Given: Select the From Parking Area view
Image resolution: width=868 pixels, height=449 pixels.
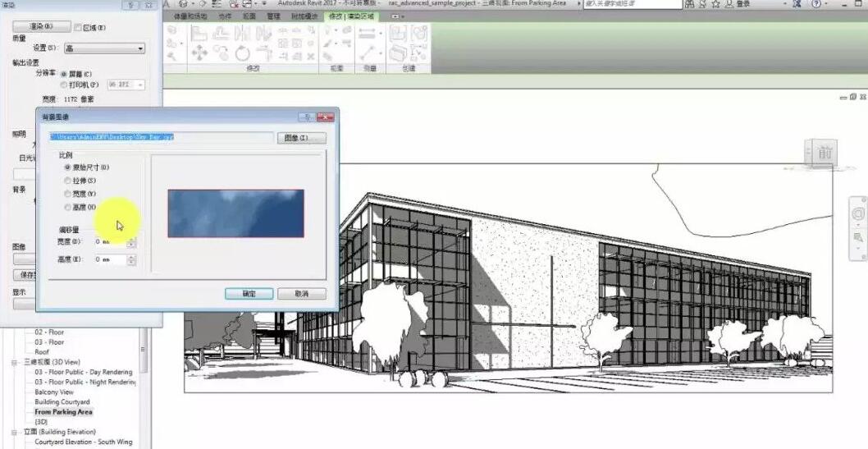Looking at the screenshot, I should pos(63,412).
